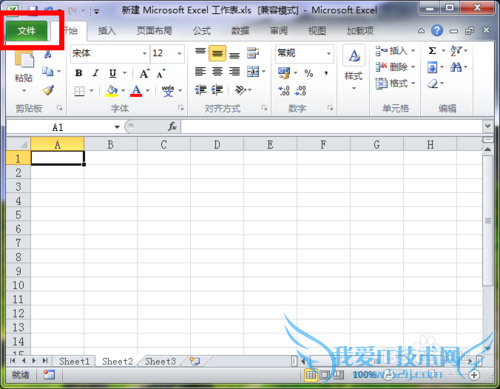500x389 pixels.
Task: Apply accounting number format icon
Action: [x=284, y=73]
